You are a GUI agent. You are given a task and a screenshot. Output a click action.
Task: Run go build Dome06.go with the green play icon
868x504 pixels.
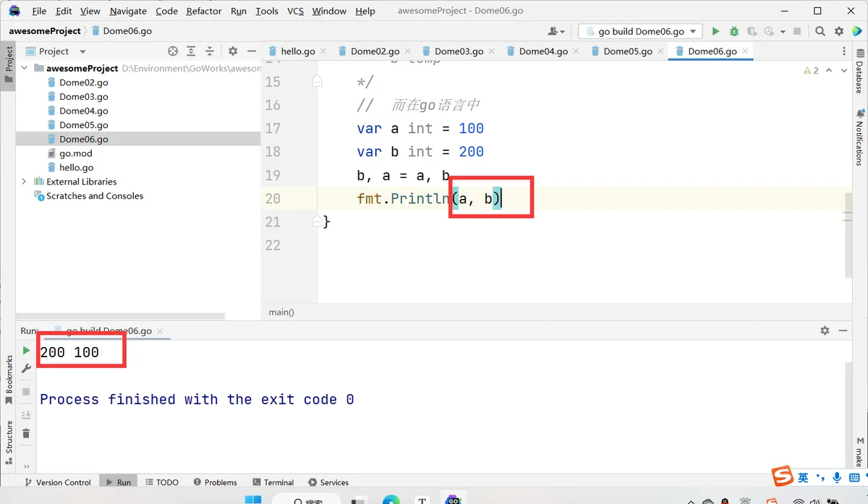[715, 31]
